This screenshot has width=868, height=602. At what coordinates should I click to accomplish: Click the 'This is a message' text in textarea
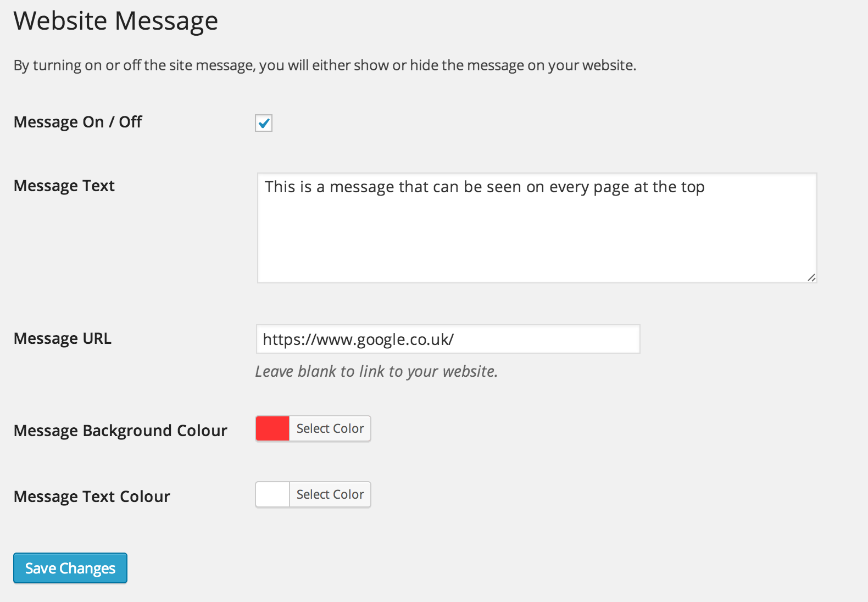click(x=484, y=187)
